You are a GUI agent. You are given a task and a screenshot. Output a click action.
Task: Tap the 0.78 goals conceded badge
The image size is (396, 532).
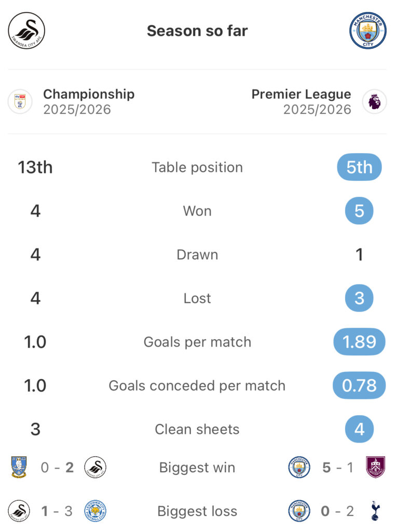click(359, 385)
